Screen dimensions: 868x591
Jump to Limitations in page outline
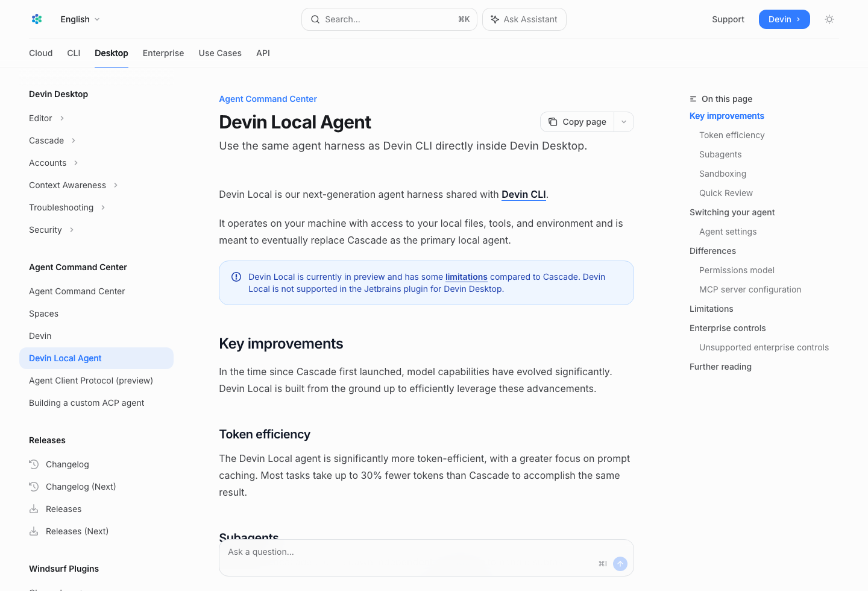[x=711, y=309]
